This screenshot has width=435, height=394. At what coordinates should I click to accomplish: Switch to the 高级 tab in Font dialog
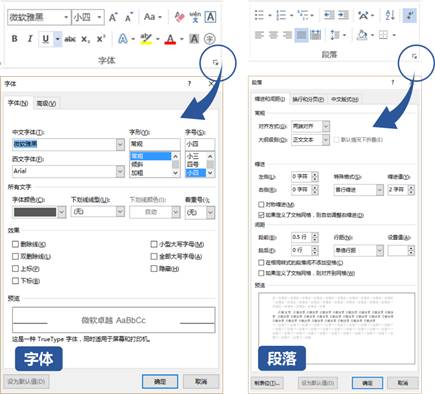(x=46, y=104)
